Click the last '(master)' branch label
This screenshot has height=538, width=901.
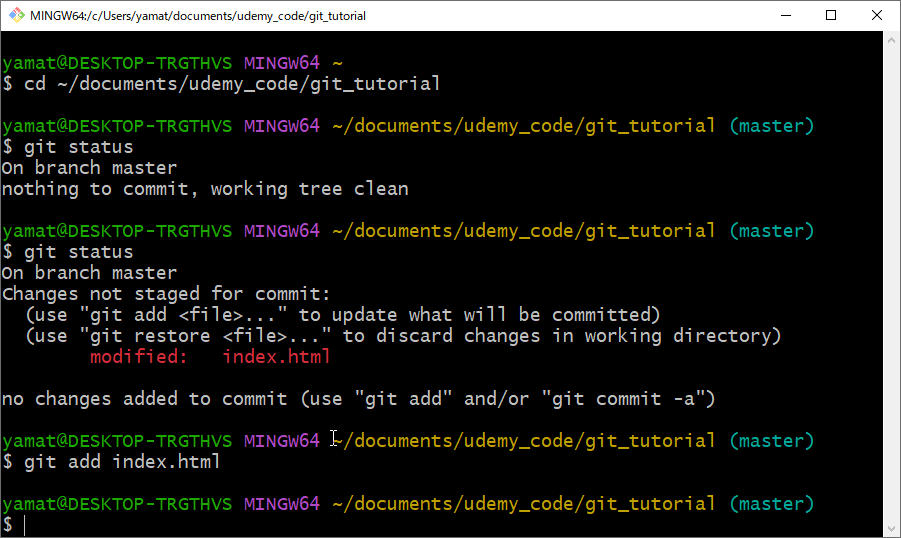pos(772,504)
